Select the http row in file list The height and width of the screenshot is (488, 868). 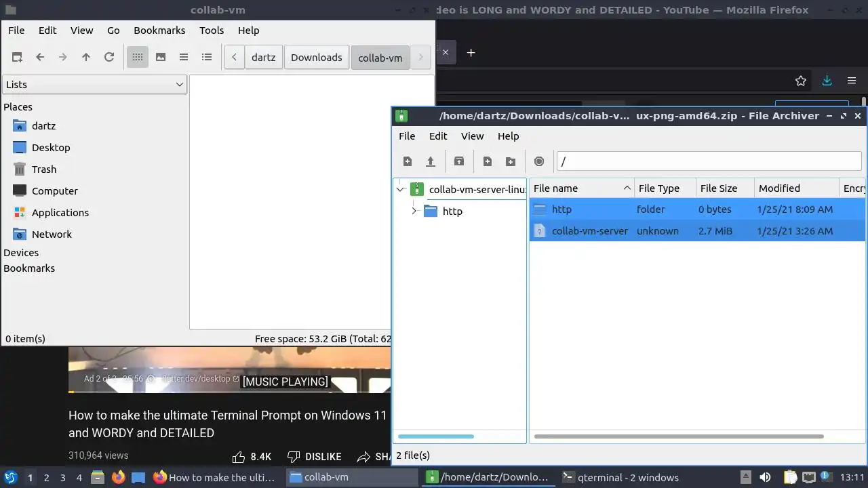pos(697,209)
